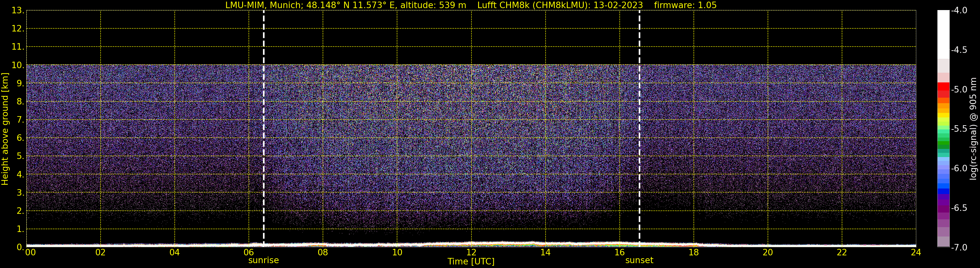Click the height axis tick '6.'
980x268 pixels.
pyautogui.click(x=20, y=138)
